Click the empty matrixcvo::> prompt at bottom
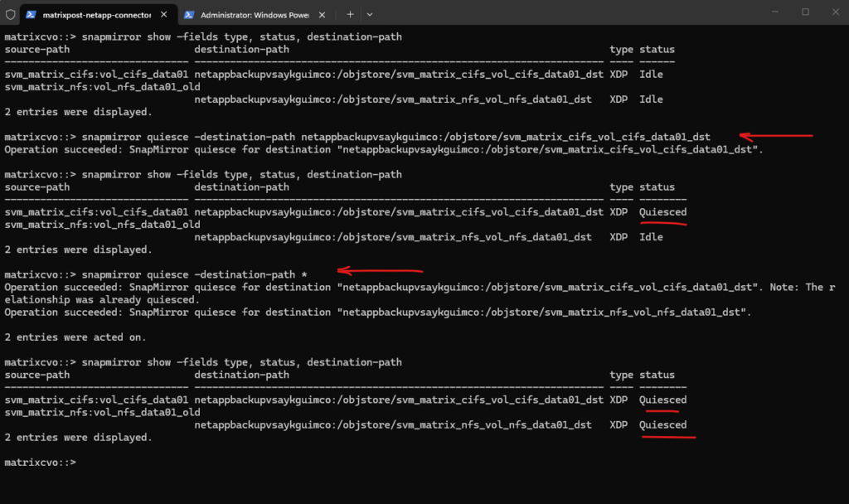The width and height of the screenshot is (849, 504). pyautogui.click(x=40, y=462)
